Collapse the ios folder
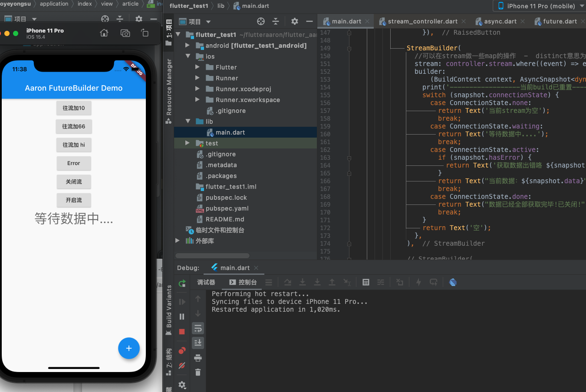Screen dimensions: 586x392 tap(188, 56)
